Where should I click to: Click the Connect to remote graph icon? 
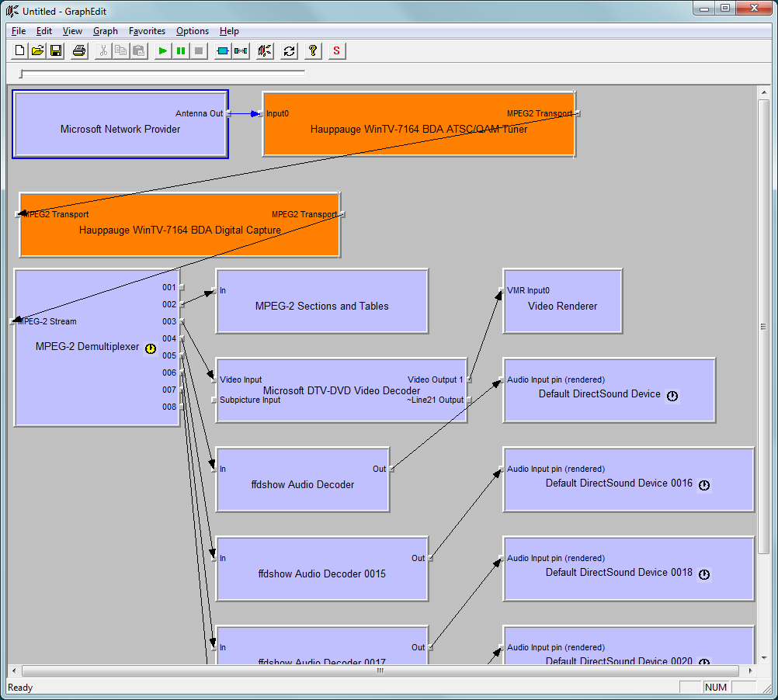click(x=265, y=50)
